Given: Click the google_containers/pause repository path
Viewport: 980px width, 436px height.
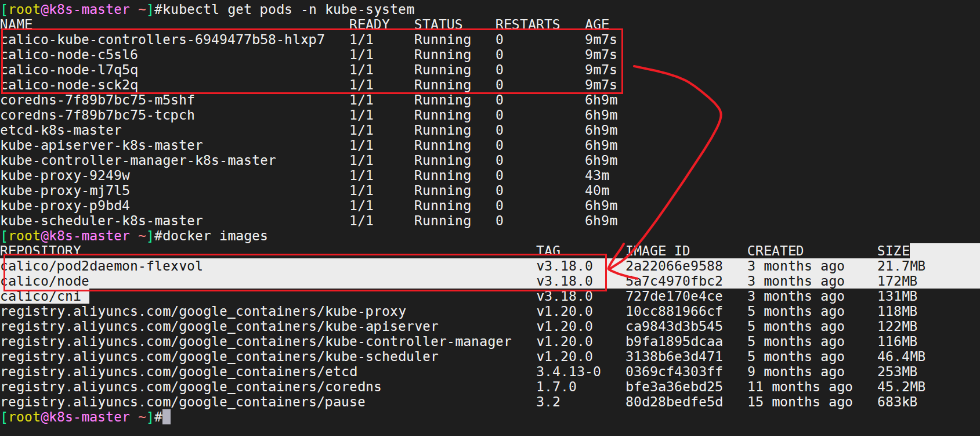Looking at the screenshot, I should pos(183,402).
